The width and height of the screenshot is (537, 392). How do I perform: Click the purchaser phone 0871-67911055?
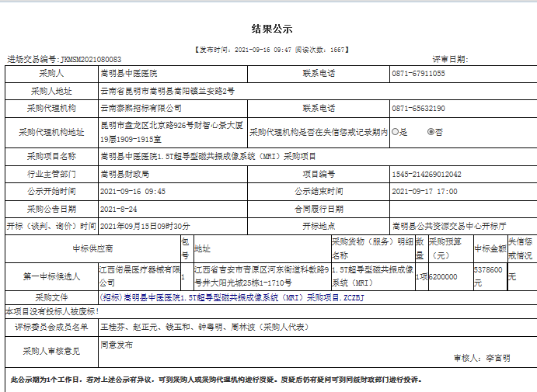[x=418, y=74]
